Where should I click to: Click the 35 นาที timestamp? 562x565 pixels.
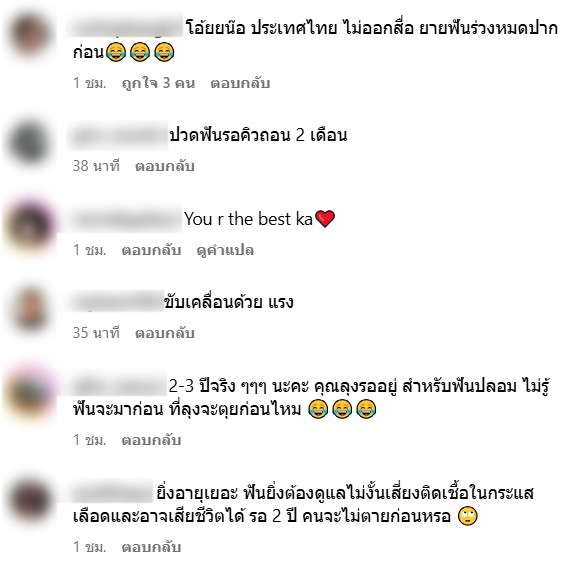[x=96, y=333]
